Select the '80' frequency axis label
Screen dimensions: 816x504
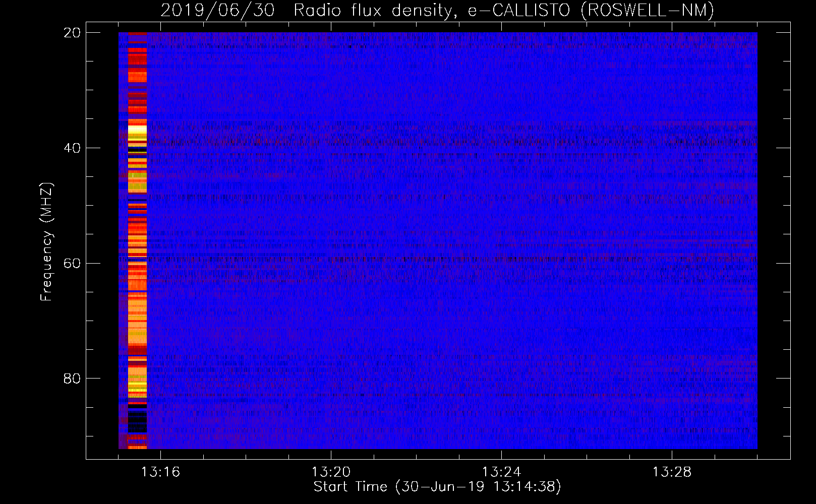tap(72, 379)
